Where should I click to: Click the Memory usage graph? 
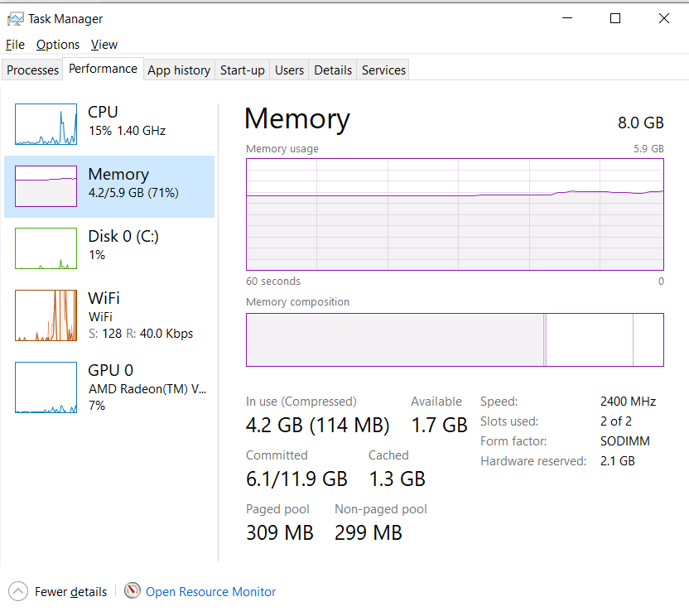pyautogui.click(x=455, y=214)
